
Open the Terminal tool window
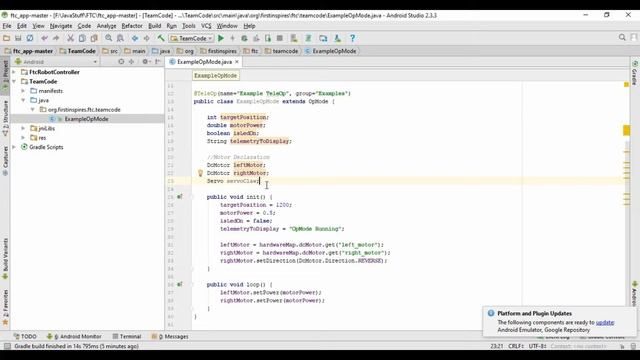[x=127, y=336]
